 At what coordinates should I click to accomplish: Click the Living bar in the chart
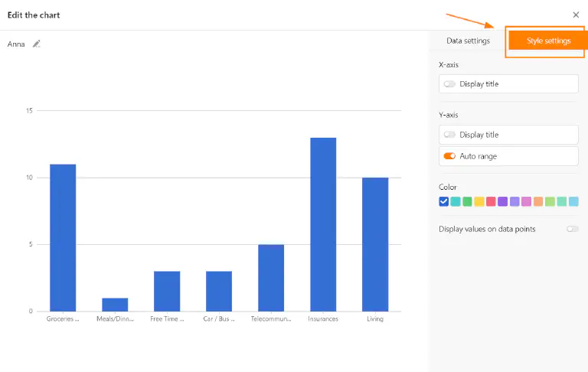[375, 244]
